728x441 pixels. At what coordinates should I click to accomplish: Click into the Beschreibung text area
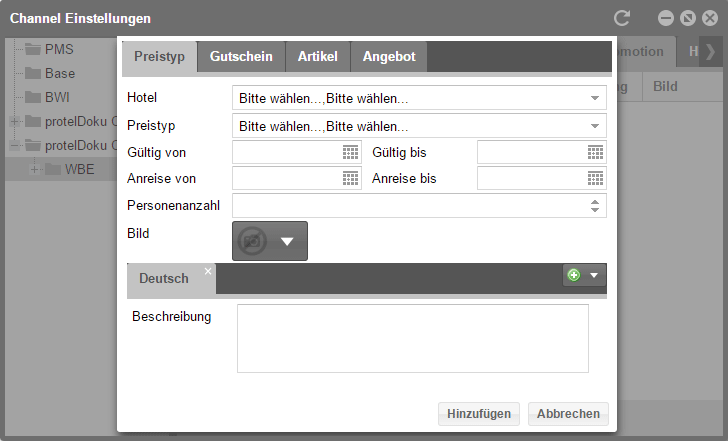(412, 338)
